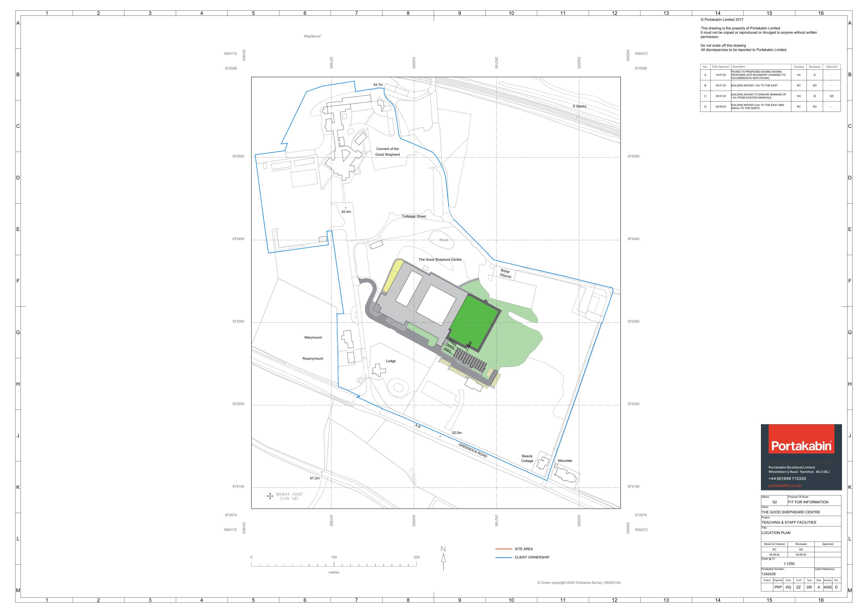
Task: Click the 'Burial Ground' label
Action: pos(505,274)
